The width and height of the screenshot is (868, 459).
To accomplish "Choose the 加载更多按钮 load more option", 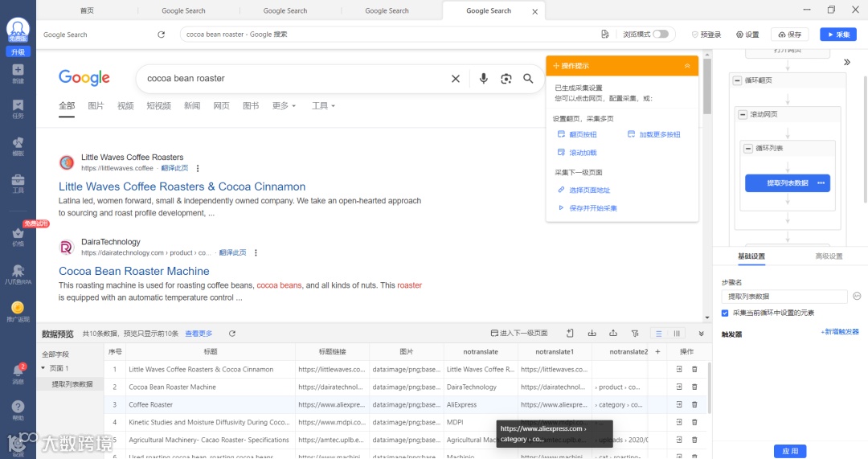I will point(653,134).
